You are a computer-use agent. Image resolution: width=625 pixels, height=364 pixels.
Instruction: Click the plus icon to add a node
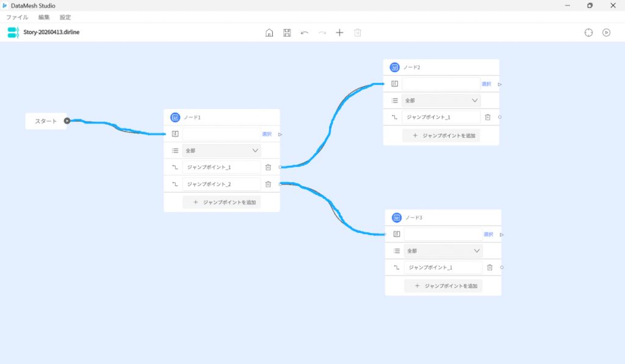click(x=340, y=32)
